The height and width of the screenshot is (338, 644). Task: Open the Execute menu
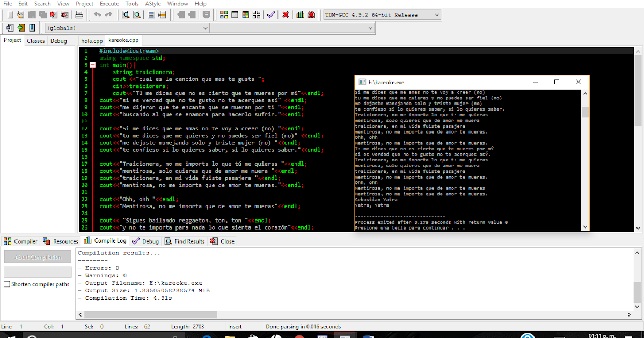point(109,4)
